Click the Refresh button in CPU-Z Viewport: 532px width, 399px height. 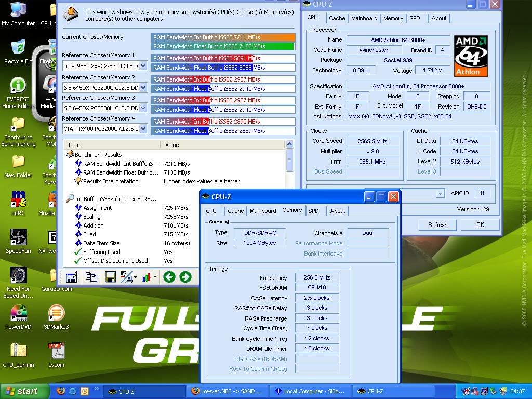tap(437, 225)
